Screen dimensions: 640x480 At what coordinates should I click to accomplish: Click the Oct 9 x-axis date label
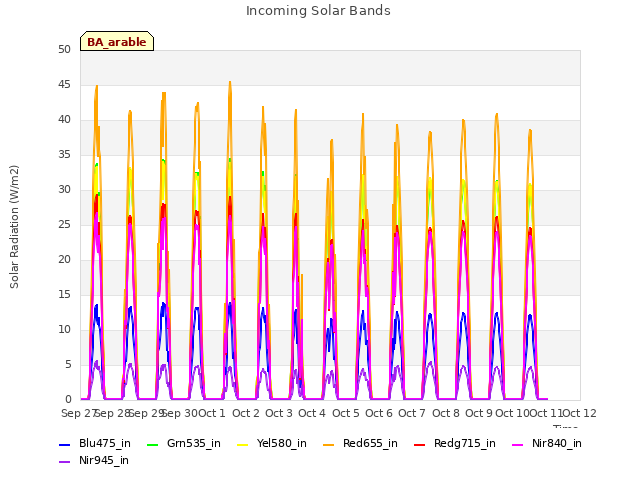click(479, 413)
